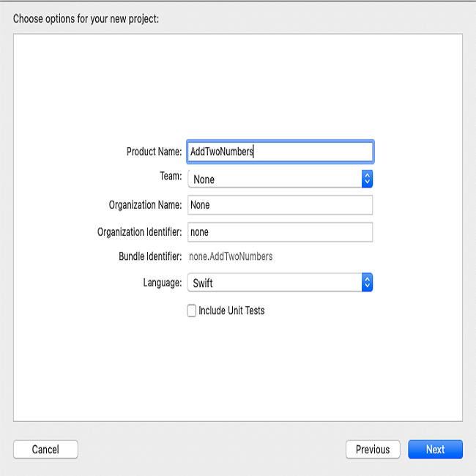Click into the Organization Name field
476x476 pixels.
coord(280,205)
